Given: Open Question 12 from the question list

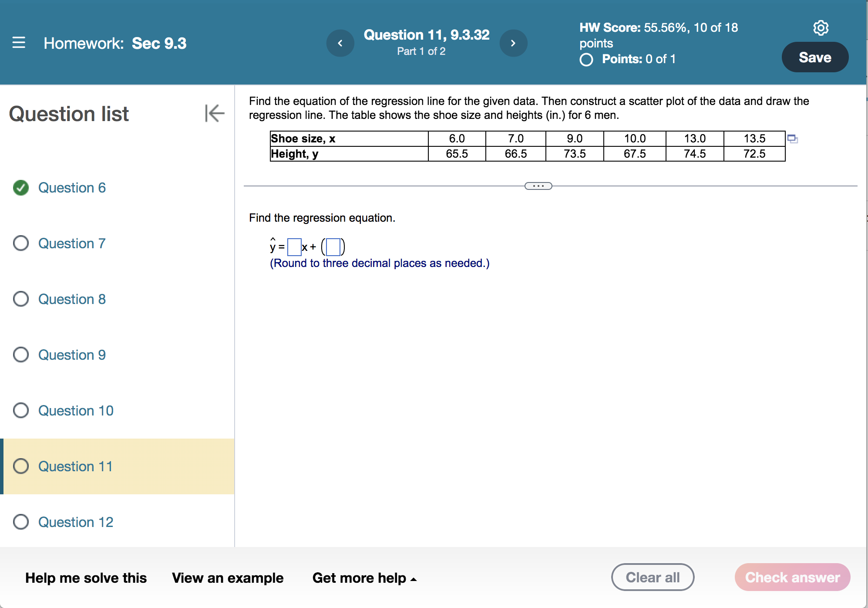Looking at the screenshot, I should point(75,522).
